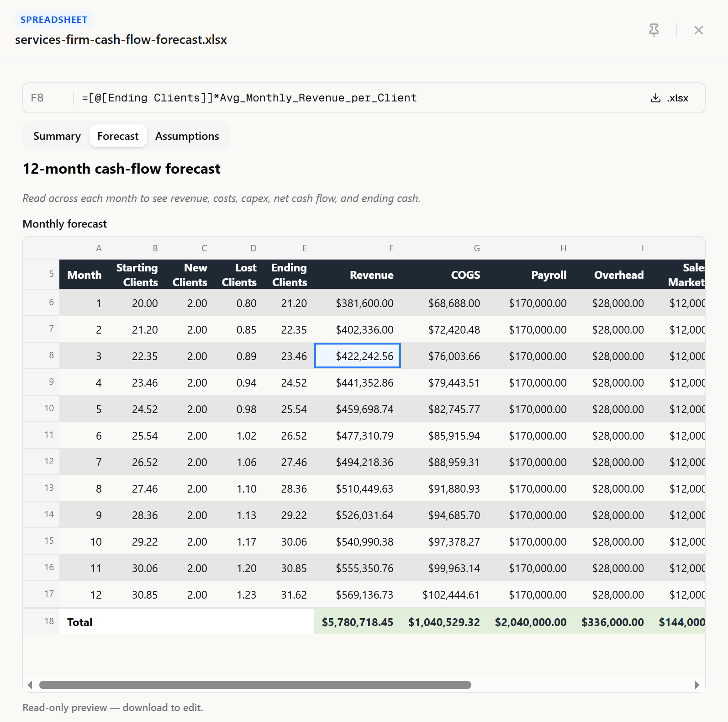This screenshot has height=722, width=728.
Task: Select revenue cell $569,136.73
Action: [x=358, y=595]
